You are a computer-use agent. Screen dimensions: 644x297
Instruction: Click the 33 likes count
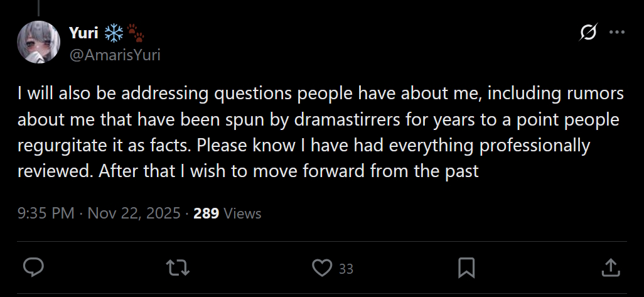coord(346,269)
